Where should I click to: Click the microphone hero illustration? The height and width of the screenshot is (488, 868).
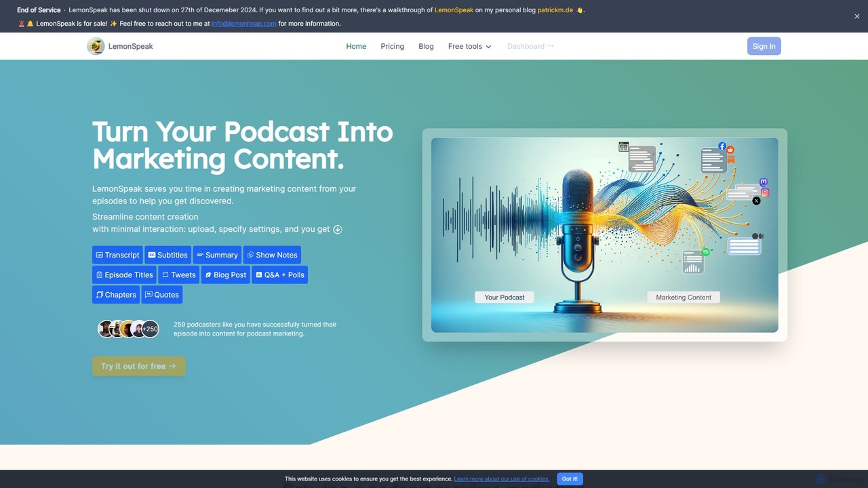605,235
